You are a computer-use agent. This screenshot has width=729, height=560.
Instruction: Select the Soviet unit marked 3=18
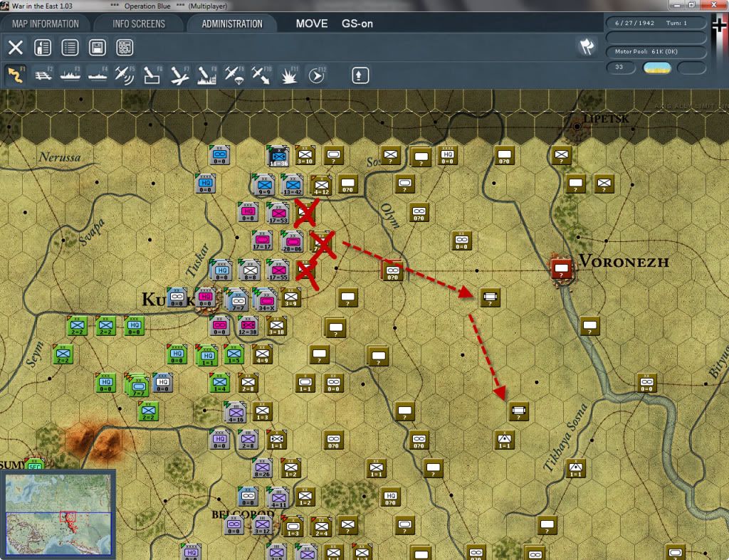click(x=277, y=325)
